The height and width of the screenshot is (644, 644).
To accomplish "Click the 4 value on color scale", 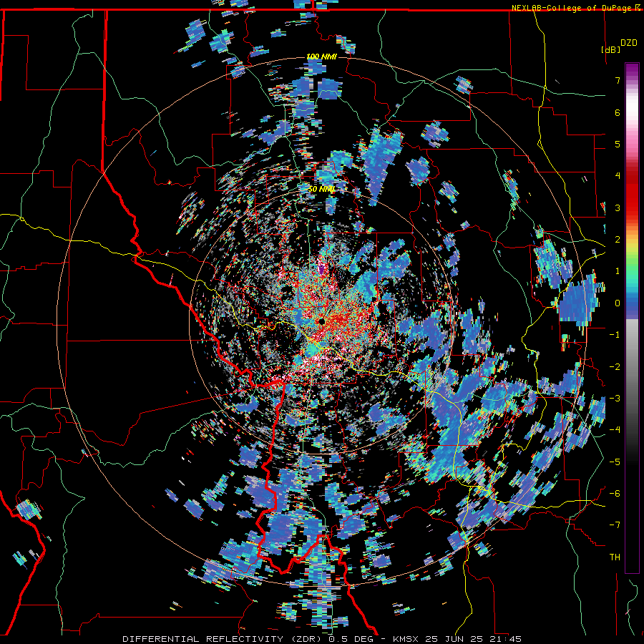I will [618, 176].
